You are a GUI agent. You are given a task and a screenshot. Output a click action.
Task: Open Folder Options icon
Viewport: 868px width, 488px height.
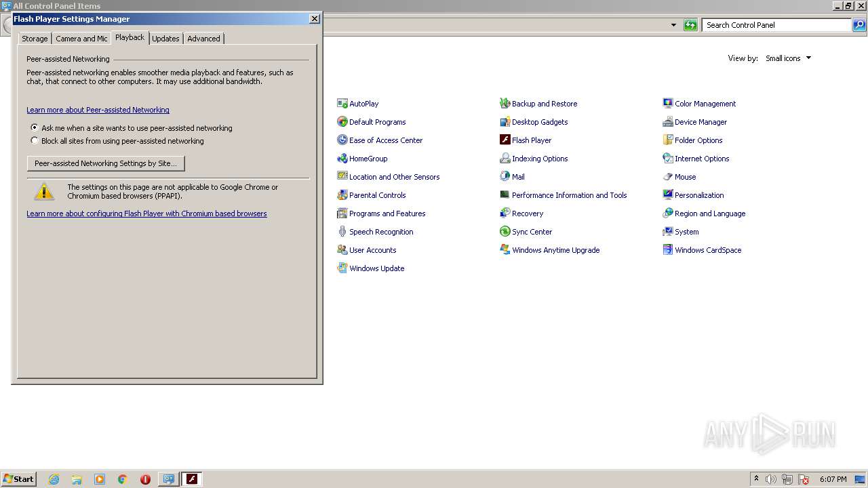tap(692, 140)
